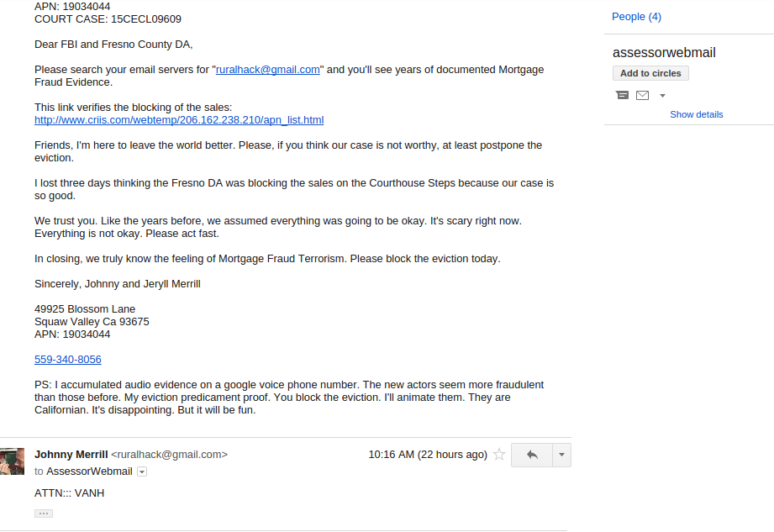Screen dimensions: 774x532
Task: Open contact options small arrow dropdown
Action: [662, 96]
